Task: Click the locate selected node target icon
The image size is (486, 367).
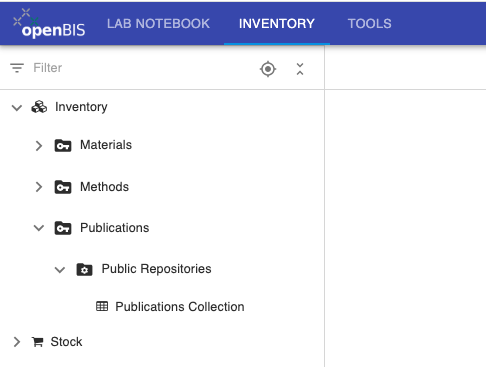Action: tap(268, 69)
